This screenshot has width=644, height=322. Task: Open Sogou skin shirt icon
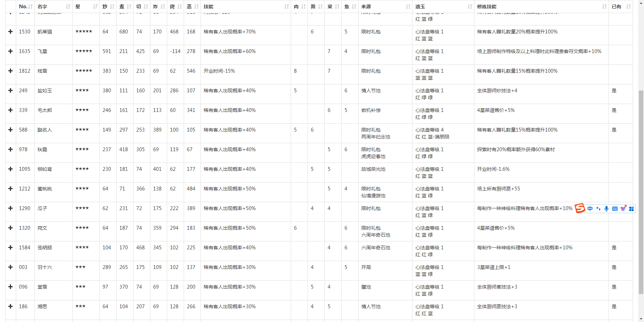pyautogui.click(x=623, y=208)
